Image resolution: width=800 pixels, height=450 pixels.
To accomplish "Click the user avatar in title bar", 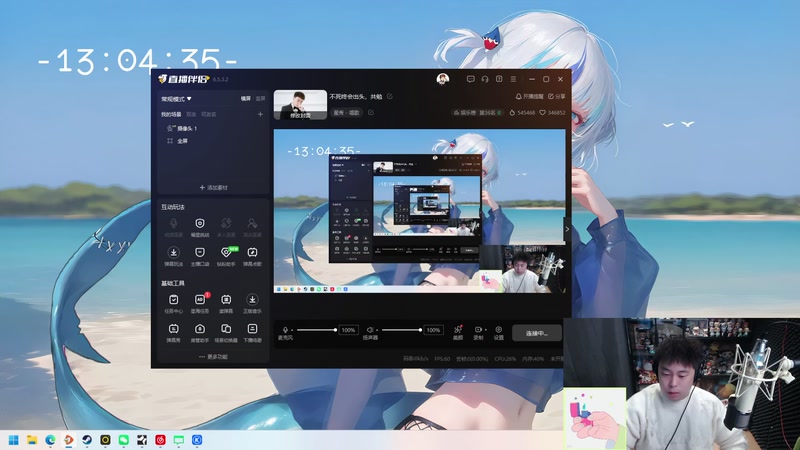I will tap(443, 79).
